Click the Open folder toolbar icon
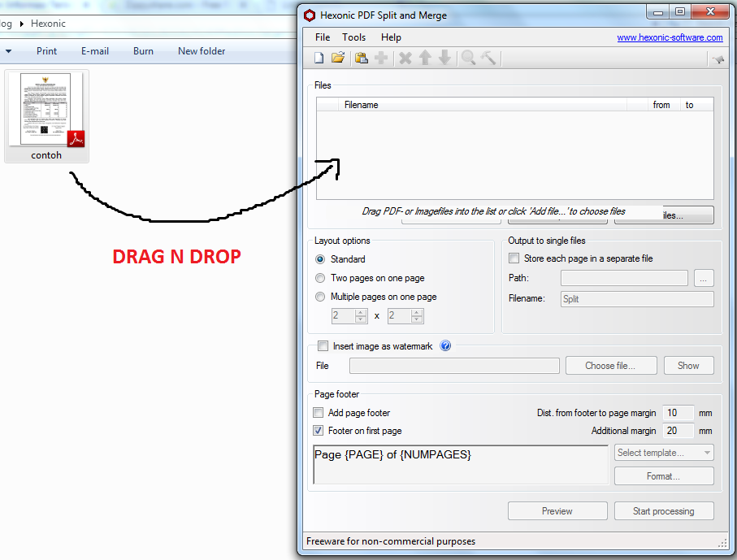Screen dimensions: 737x560 pos(338,58)
